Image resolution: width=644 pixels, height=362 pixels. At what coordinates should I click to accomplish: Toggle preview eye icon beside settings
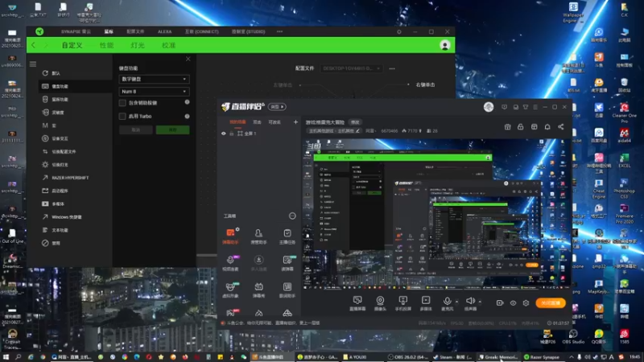(x=513, y=303)
